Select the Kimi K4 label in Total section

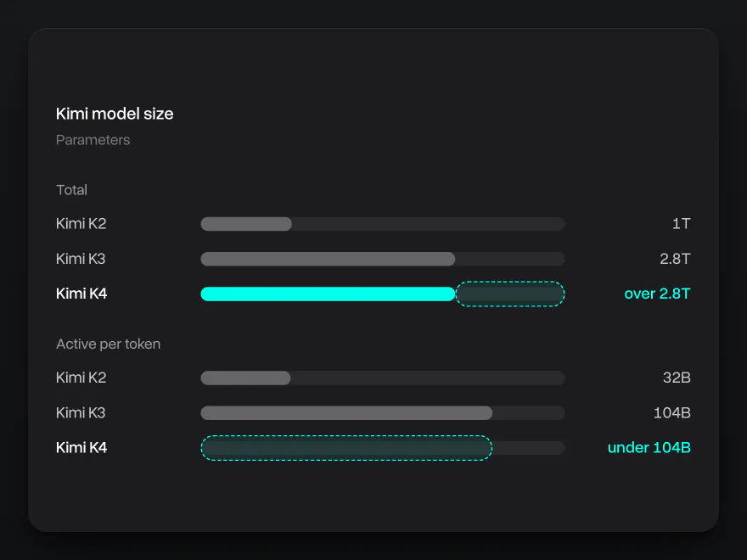click(81, 294)
